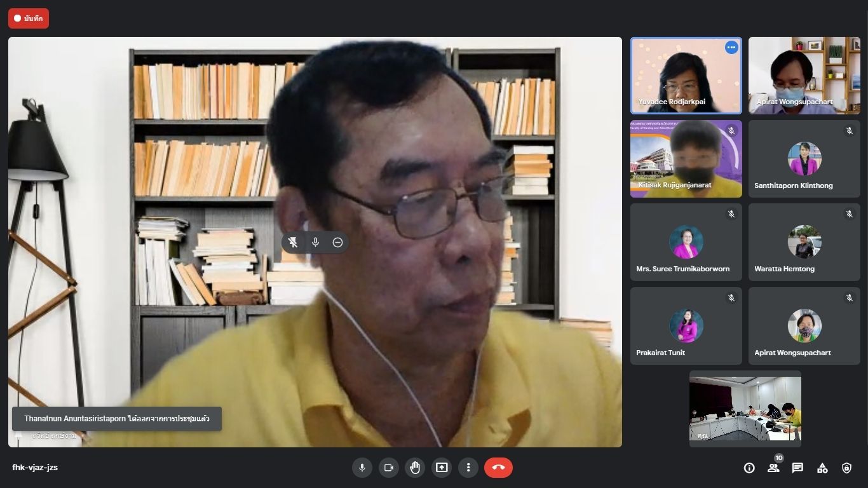
Task: Open host controls shield icon
Action: pyautogui.click(x=846, y=468)
